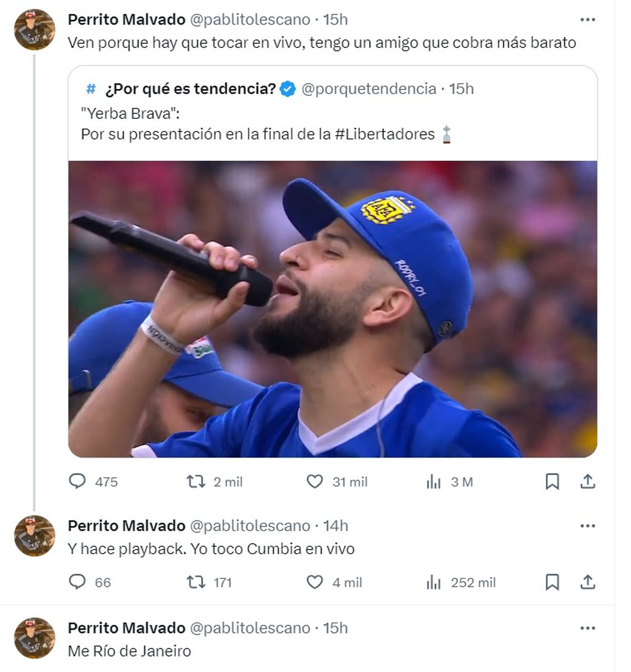View analytics of the 252 mil views tweet

434,582
